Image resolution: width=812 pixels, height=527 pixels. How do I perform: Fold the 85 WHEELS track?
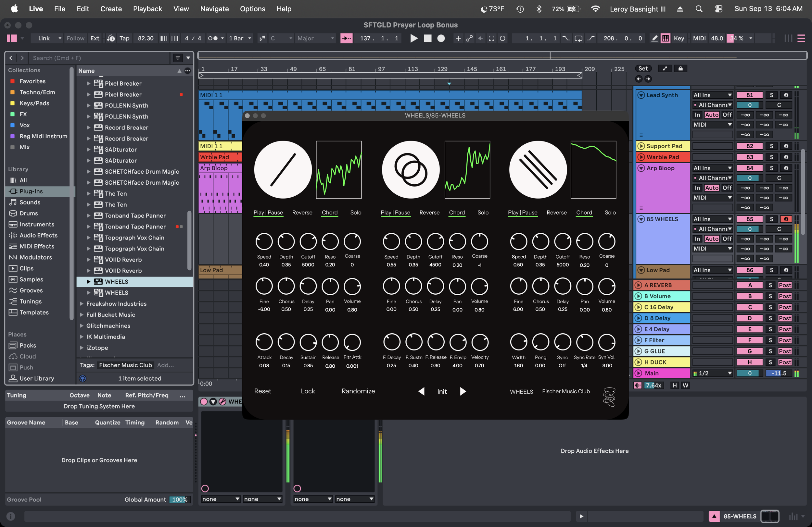tap(641, 219)
